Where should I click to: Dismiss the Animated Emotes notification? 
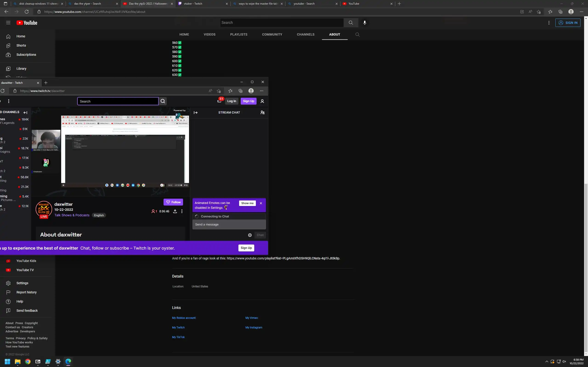point(261,203)
